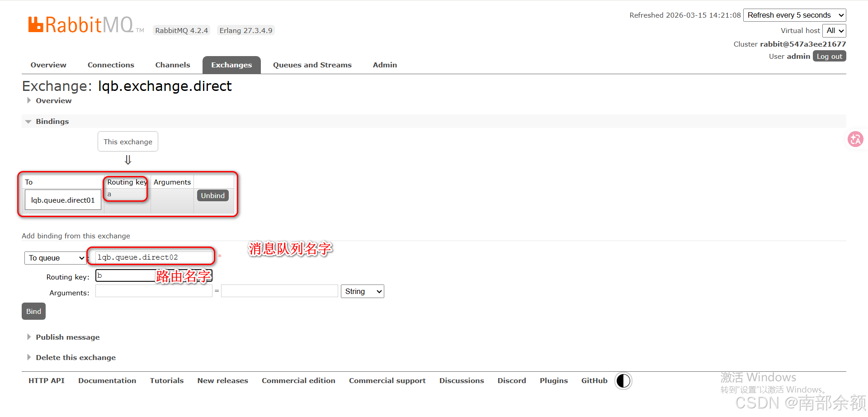
Task: Open the refresh interval dropdown
Action: (x=795, y=15)
